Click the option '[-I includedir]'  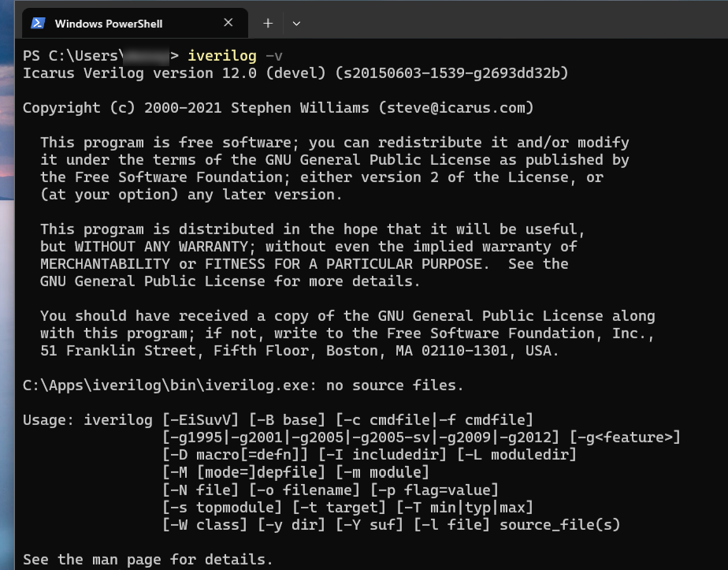(382, 455)
